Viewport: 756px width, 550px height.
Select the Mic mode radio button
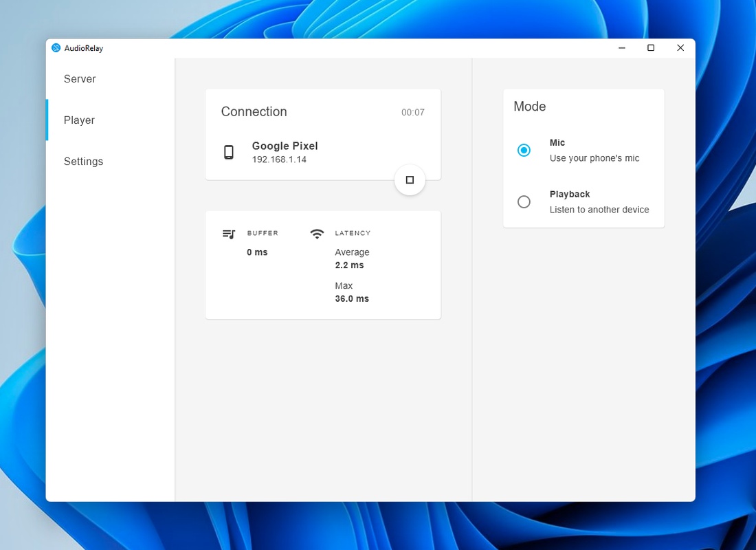point(524,150)
